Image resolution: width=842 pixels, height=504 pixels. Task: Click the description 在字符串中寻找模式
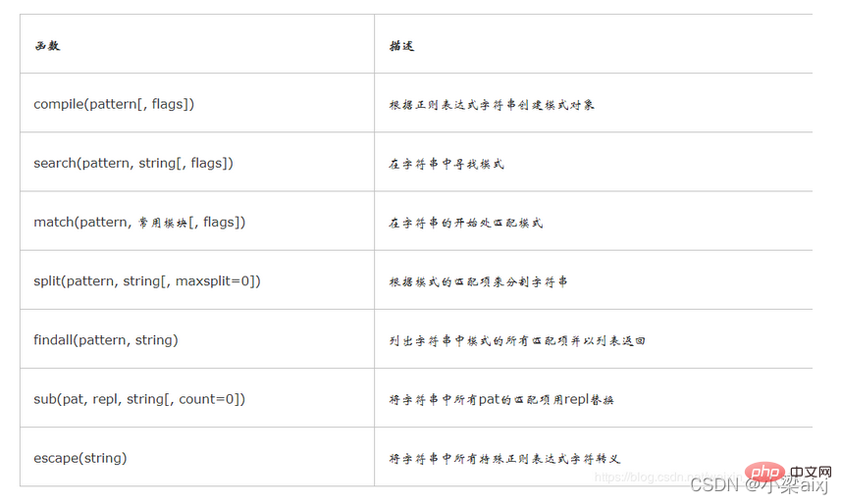coord(447,164)
